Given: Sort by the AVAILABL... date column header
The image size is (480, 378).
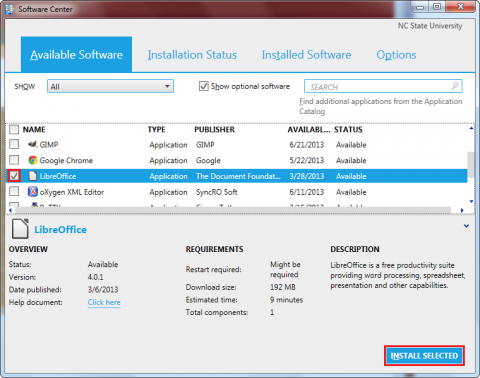Looking at the screenshot, I should (x=309, y=129).
